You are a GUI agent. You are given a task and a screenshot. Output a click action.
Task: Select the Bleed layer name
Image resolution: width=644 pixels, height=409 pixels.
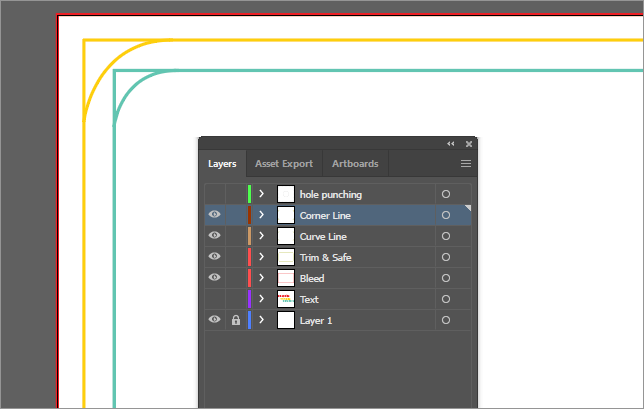[312, 278]
